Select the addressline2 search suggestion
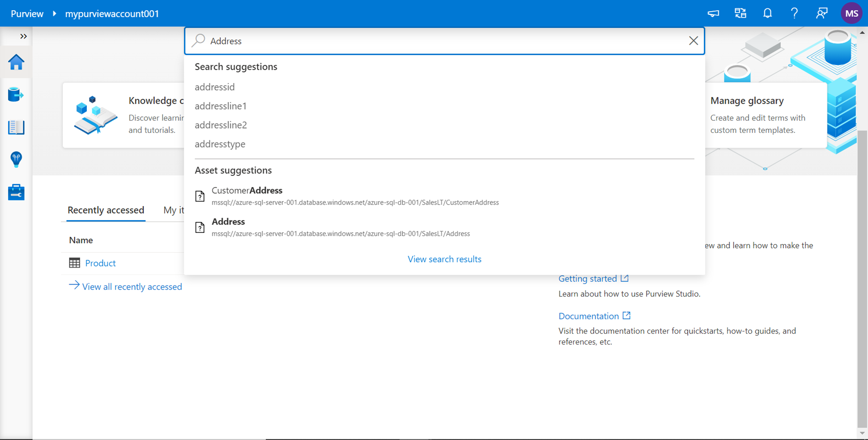Screen dimensions: 868x440 [221, 125]
